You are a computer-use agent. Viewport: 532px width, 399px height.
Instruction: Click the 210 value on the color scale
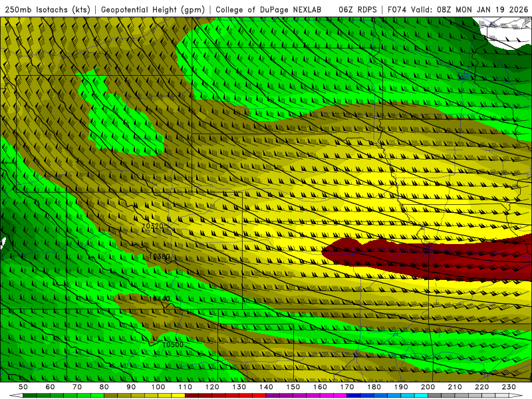[455, 387]
